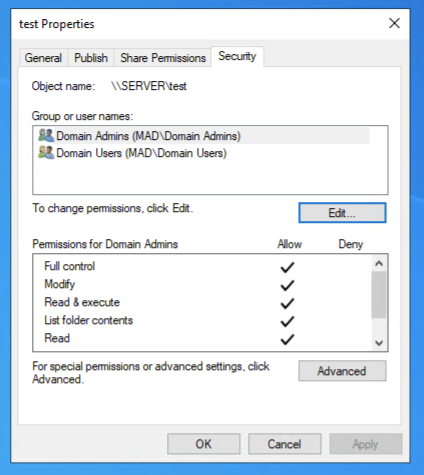Click the greyed Apply button

[366, 444]
